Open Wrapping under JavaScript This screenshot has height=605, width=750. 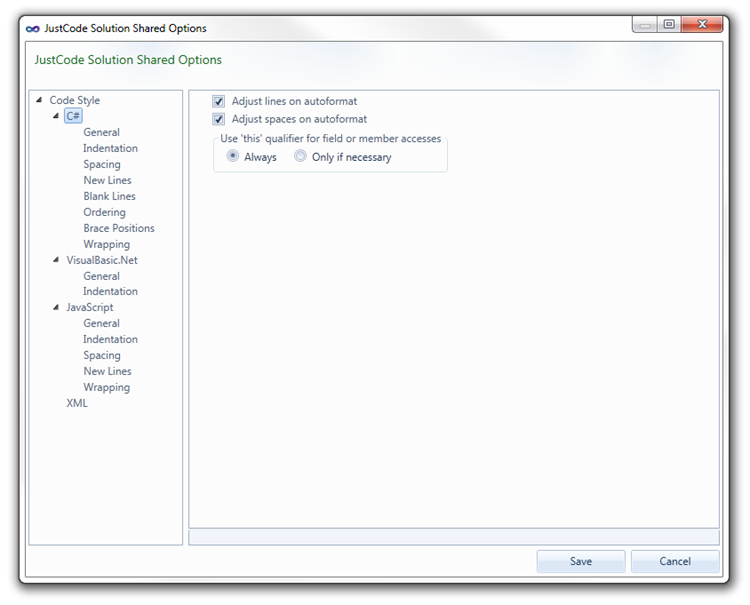[x=107, y=387]
